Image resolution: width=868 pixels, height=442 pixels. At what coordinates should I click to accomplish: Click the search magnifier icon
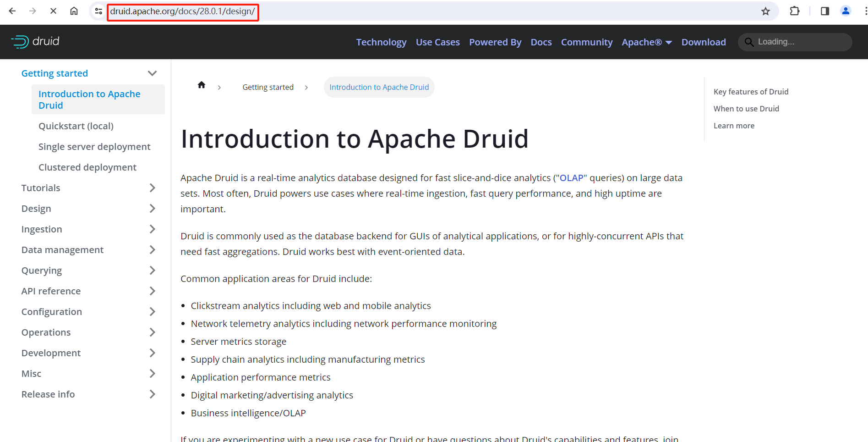tap(749, 42)
